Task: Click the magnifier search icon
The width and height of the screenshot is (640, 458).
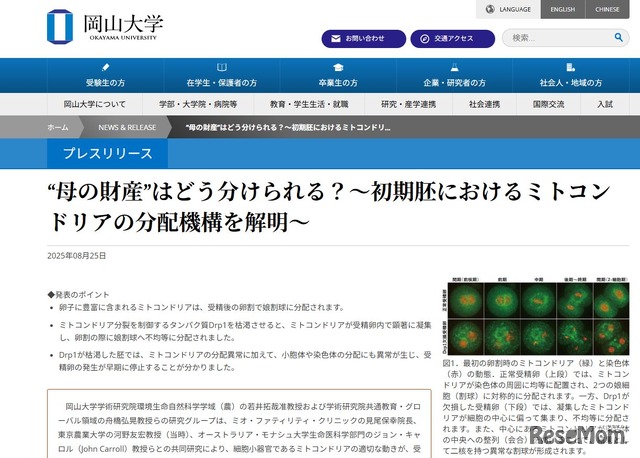Action: (x=619, y=38)
